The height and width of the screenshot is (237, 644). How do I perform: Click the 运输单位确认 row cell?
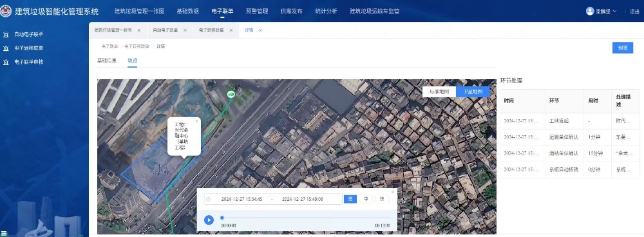click(563, 137)
